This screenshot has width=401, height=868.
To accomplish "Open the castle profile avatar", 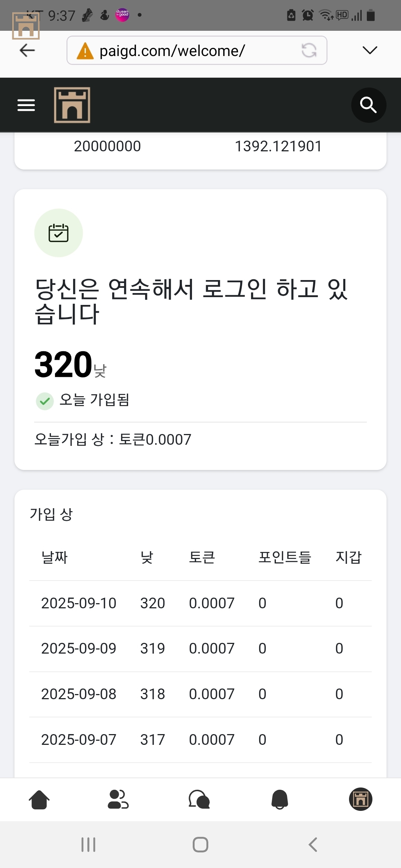I will click(361, 799).
